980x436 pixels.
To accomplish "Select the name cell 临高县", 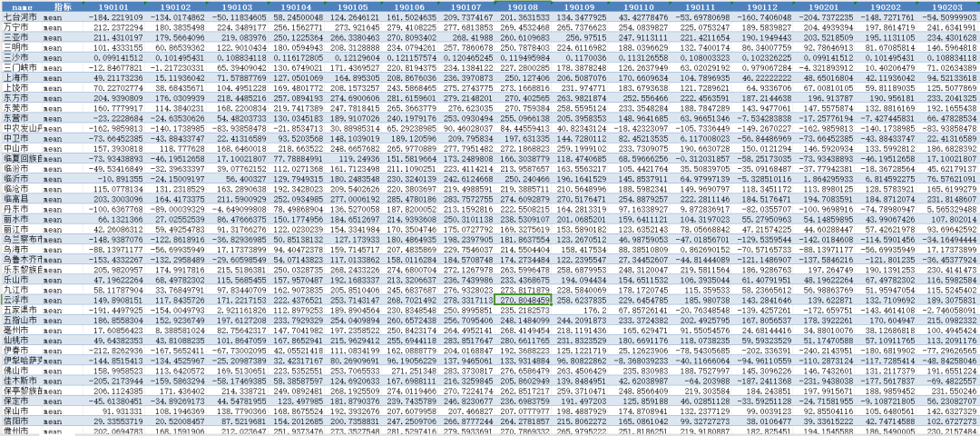I will (x=22, y=198).
